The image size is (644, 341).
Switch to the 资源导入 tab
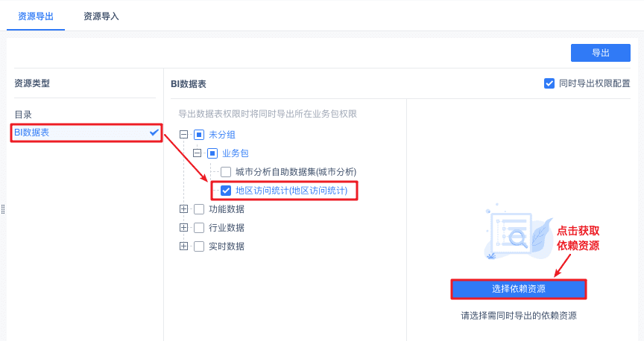101,16
